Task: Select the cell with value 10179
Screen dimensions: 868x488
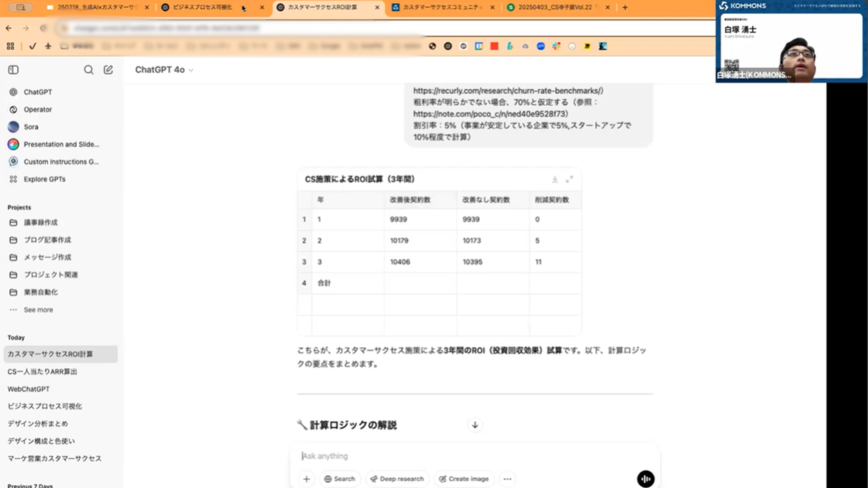Action: [420, 240]
